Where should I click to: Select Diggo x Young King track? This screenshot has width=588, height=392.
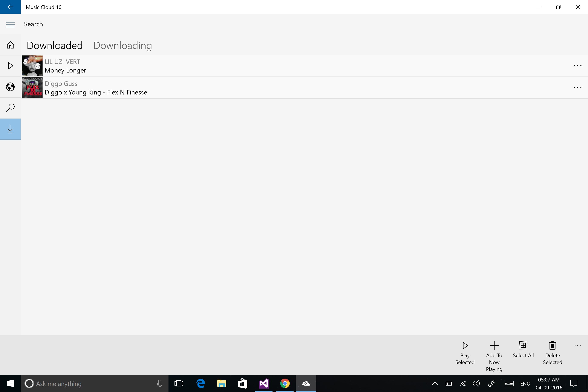click(x=96, y=92)
